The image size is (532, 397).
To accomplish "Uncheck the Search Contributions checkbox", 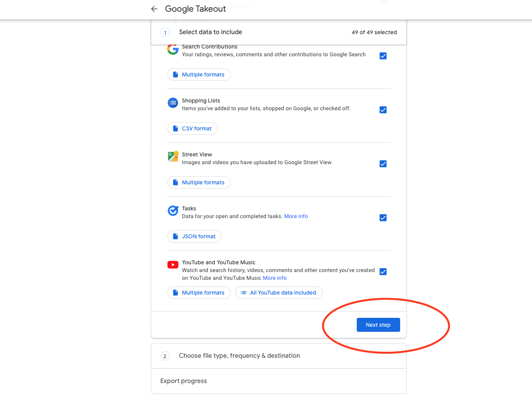I will tap(383, 56).
